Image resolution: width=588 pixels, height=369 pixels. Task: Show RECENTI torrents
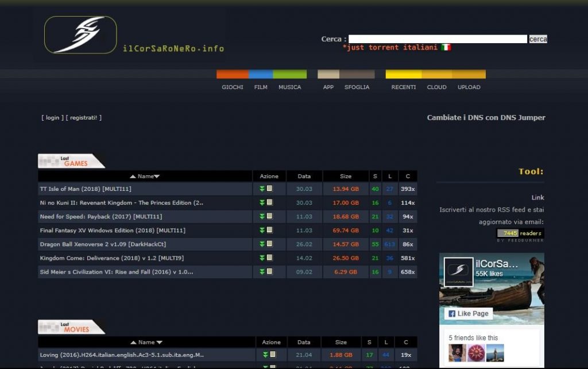coord(404,87)
